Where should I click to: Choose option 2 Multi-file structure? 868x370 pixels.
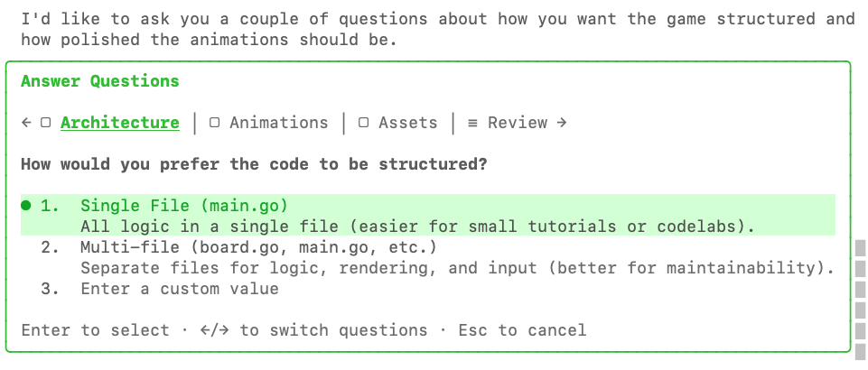[x=257, y=247]
